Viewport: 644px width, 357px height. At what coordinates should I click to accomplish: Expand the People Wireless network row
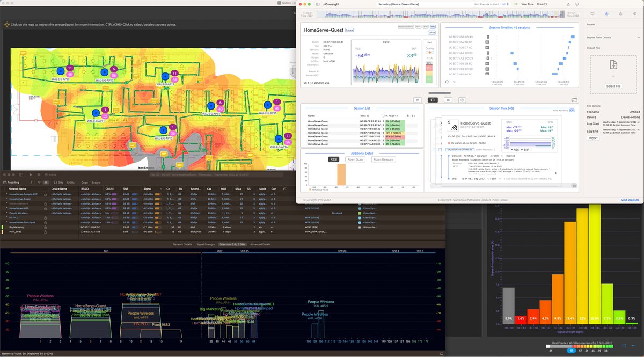click(x=6, y=213)
